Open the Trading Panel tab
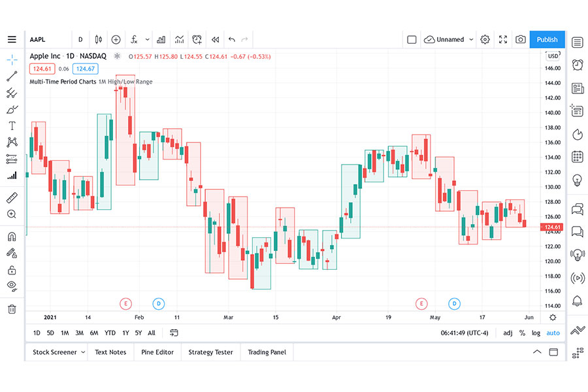The height and width of the screenshot is (392, 588). tap(267, 352)
